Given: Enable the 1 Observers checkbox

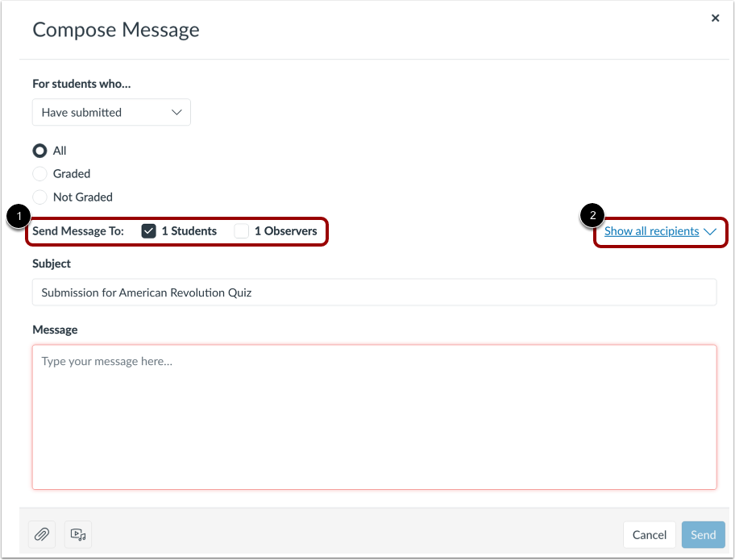Looking at the screenshot, I should 241,230.
